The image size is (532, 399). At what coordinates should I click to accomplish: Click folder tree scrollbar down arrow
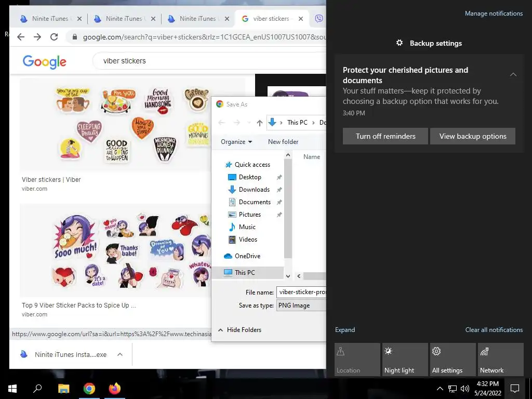click(x=288, y=276)
